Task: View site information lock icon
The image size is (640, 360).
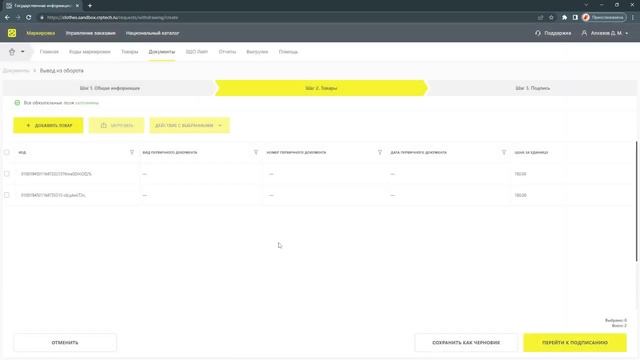Action: click(42, 18)
